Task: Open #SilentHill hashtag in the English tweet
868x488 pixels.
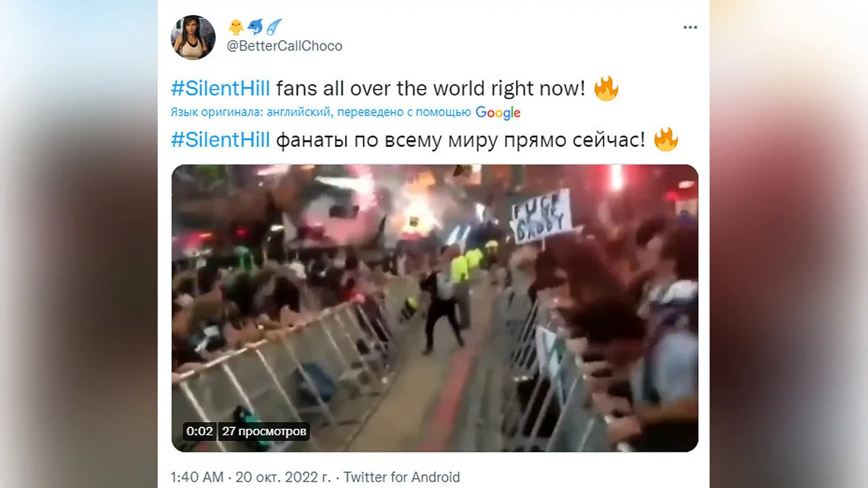Action: coord(221,90)
